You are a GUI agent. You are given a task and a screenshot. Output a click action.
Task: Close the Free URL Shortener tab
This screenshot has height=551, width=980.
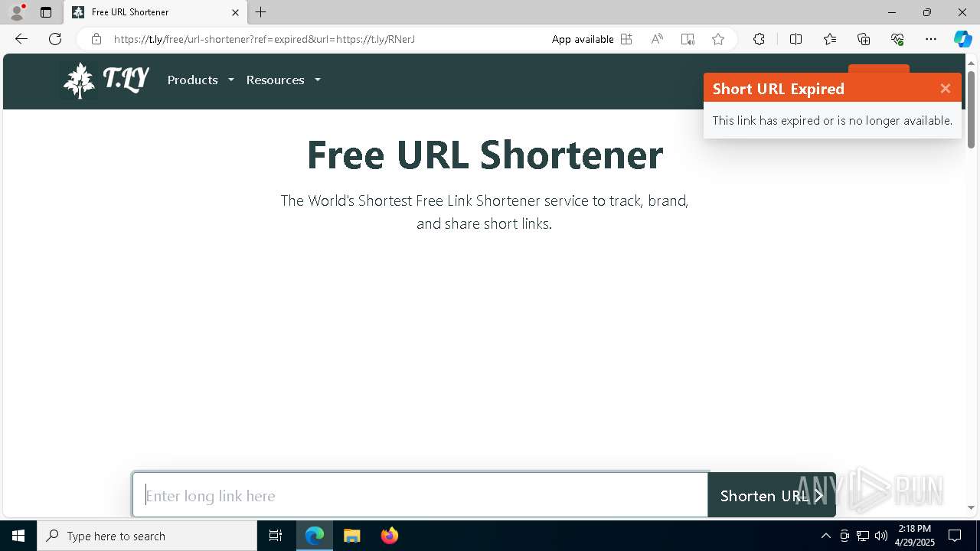pyautogui.click(x=236, y=12)
